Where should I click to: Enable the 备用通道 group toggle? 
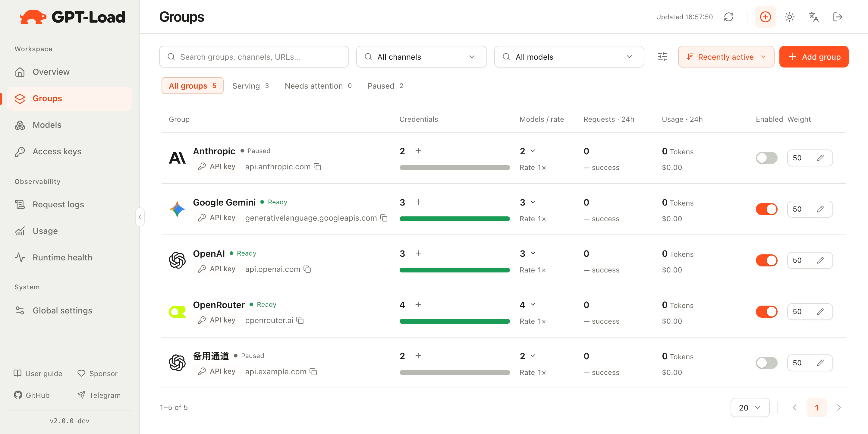(x=766, y=363)
